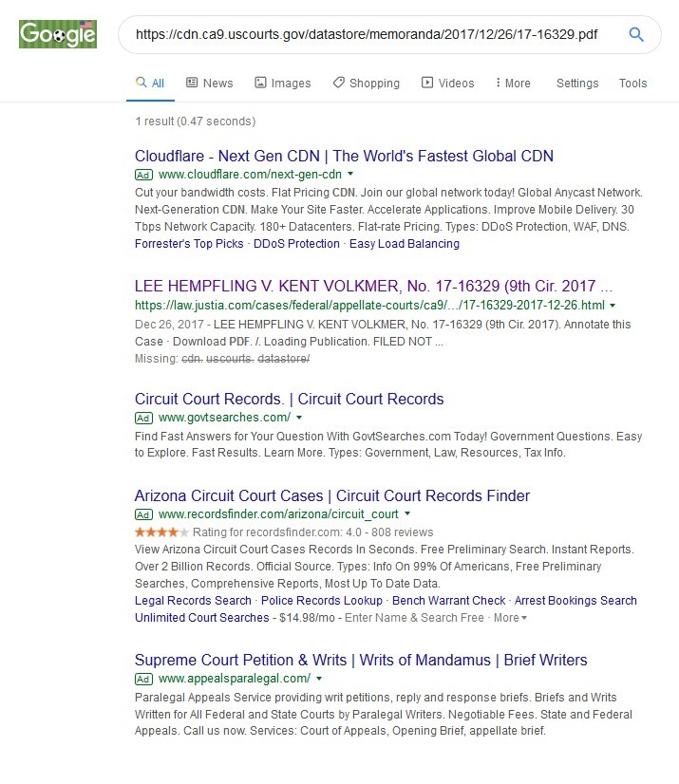Open LEE HEMPFLING V. KENT VOLKMER result
Screen dimensions: 679x784
coord(373,286)
